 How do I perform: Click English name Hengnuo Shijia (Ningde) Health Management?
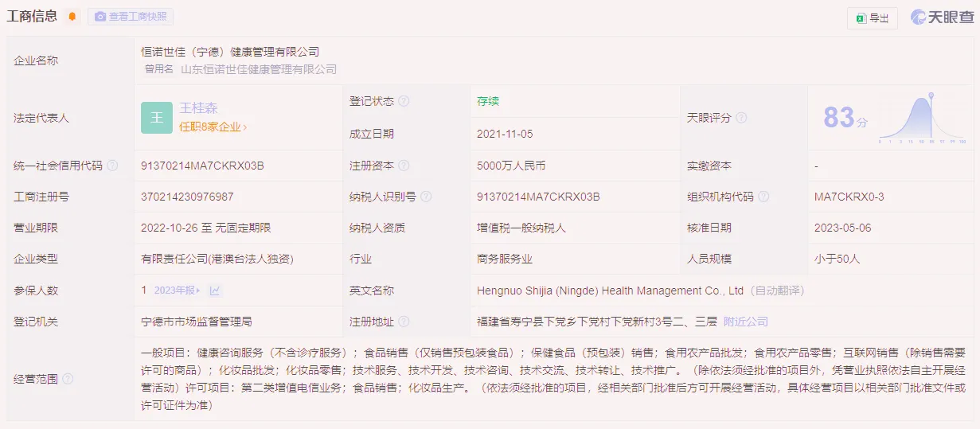click(x=610, y=291)
